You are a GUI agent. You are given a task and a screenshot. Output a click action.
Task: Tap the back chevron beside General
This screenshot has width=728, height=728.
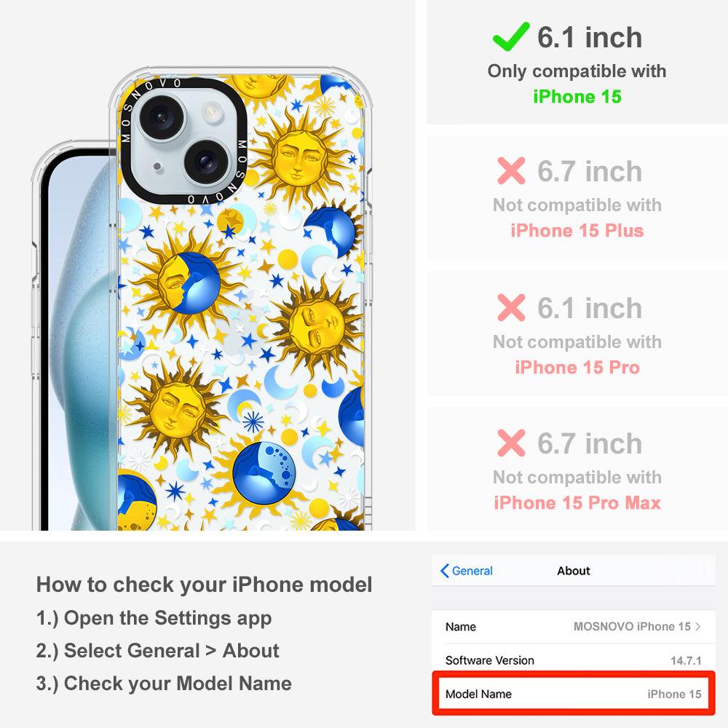[444, 571]
